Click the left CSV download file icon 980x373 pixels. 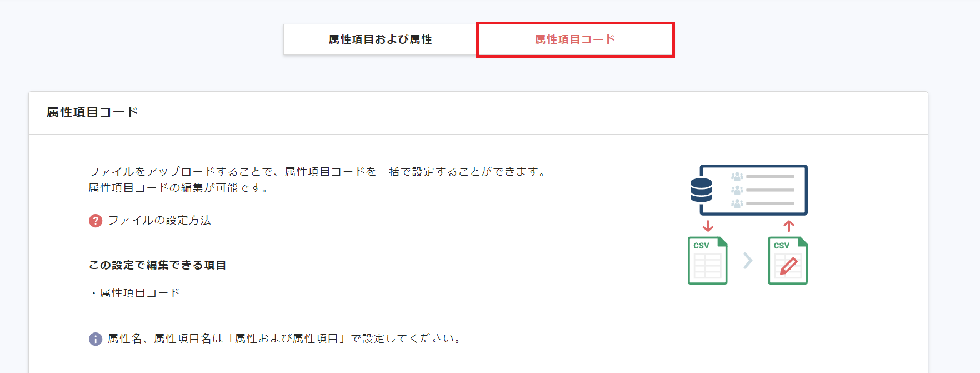[707, 260]
